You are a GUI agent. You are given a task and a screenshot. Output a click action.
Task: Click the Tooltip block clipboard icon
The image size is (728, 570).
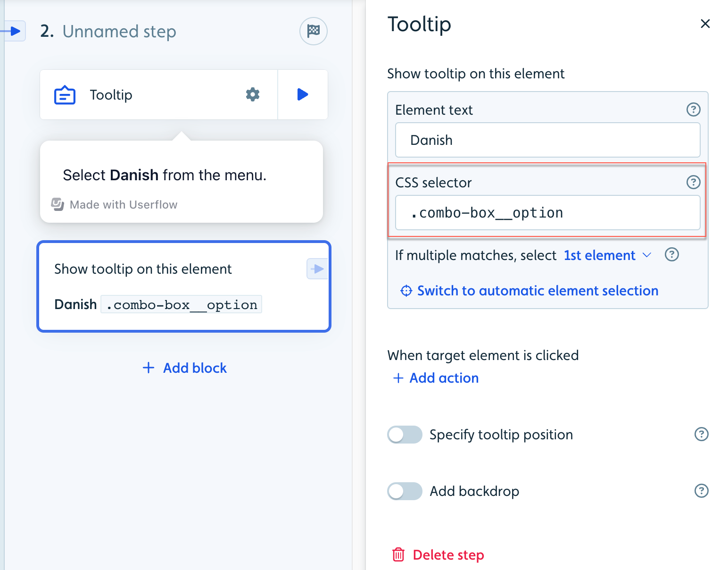point(65,95)
